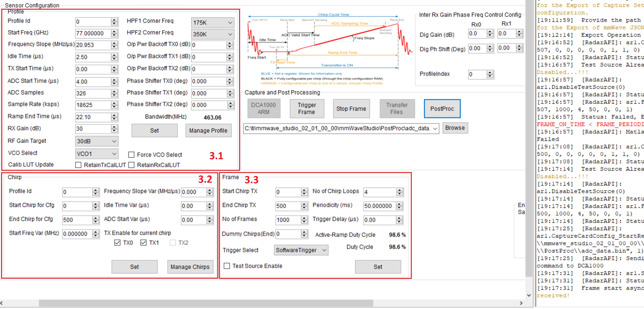
Task: Click the Start Freq Var stepper arrows
Action: (96, 234)
